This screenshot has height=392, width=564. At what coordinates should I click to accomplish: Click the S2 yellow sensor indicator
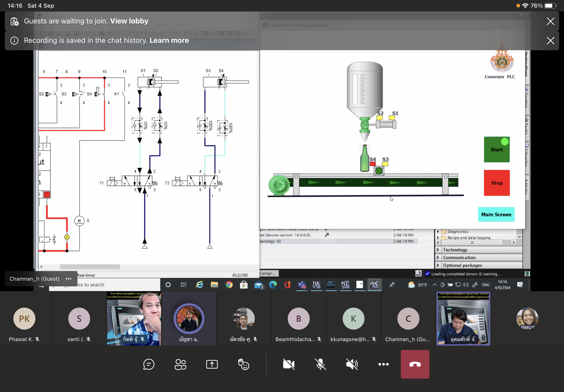379,118
